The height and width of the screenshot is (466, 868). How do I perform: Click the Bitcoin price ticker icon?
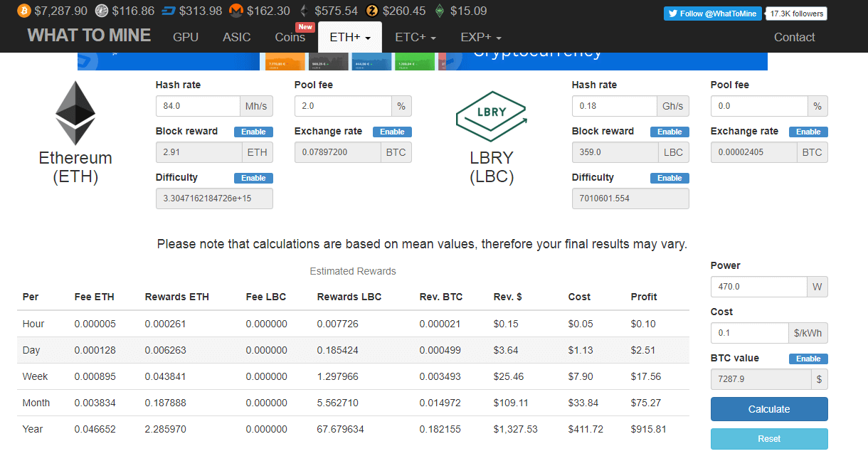(x=24, y=11)
